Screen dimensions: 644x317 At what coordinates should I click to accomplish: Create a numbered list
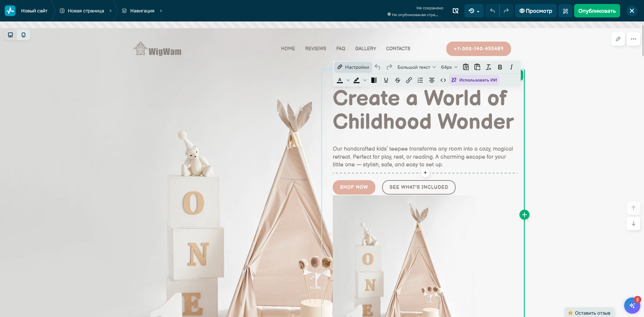point(420,80)
